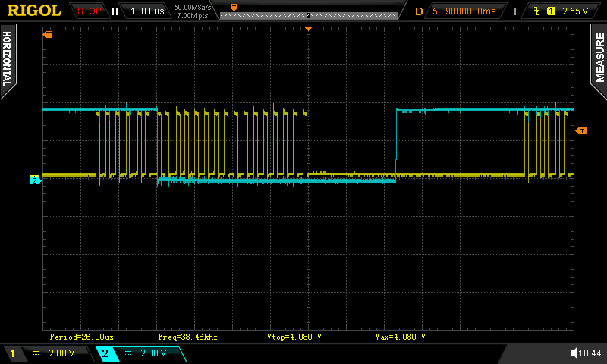
Task: Click the trigger T label icon
Action: pos(515,11)
